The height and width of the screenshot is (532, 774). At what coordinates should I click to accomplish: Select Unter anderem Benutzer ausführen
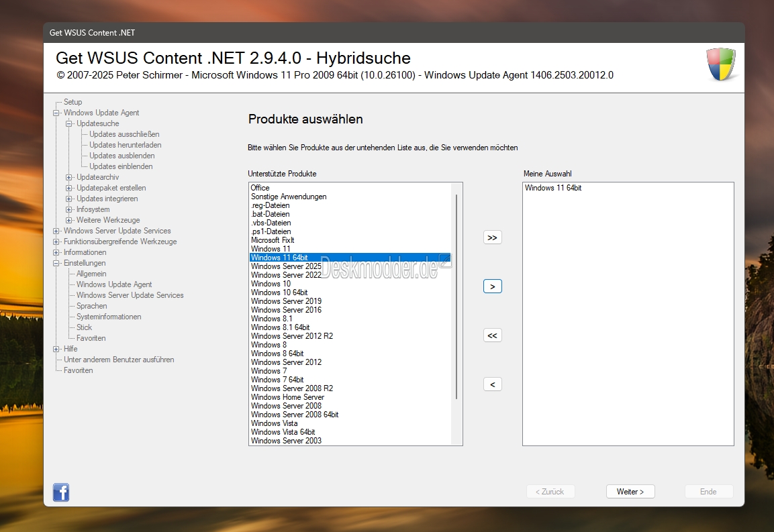118,360
